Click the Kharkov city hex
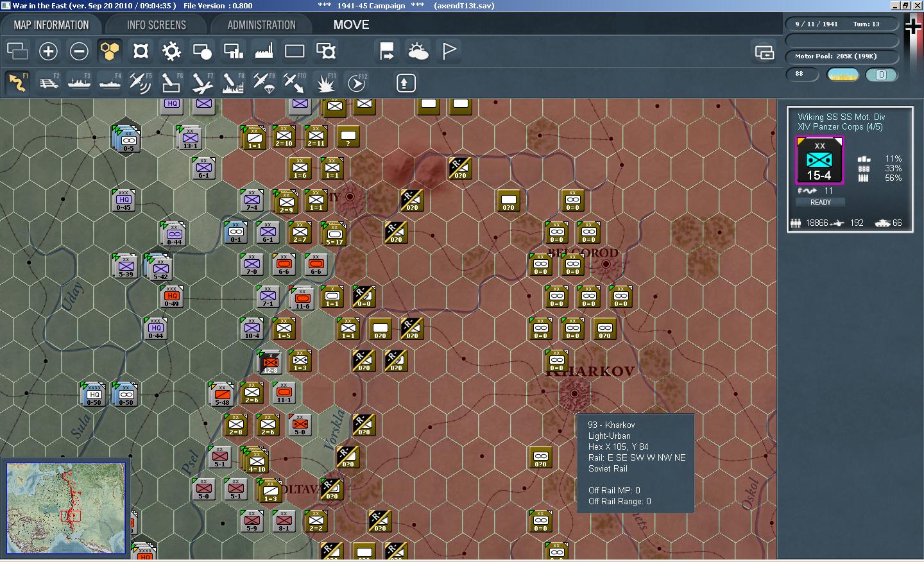Screen dimensions: 924x562 tap(574, 393)
